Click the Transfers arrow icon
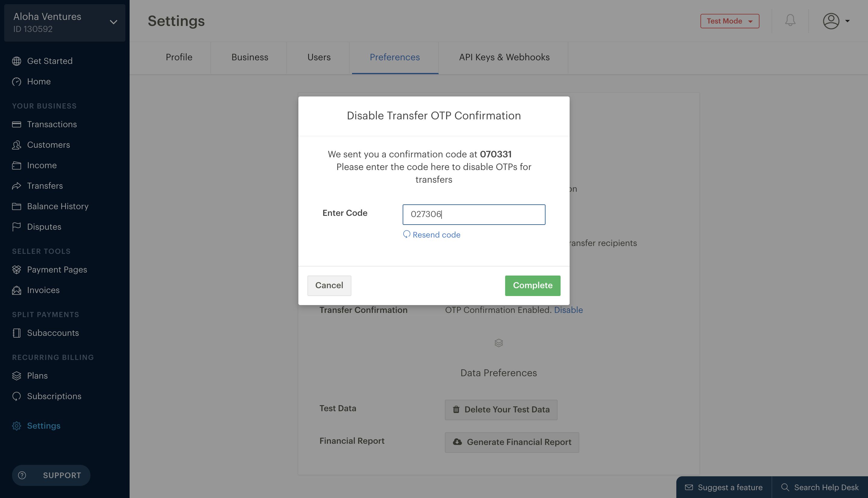 [16, 186]
